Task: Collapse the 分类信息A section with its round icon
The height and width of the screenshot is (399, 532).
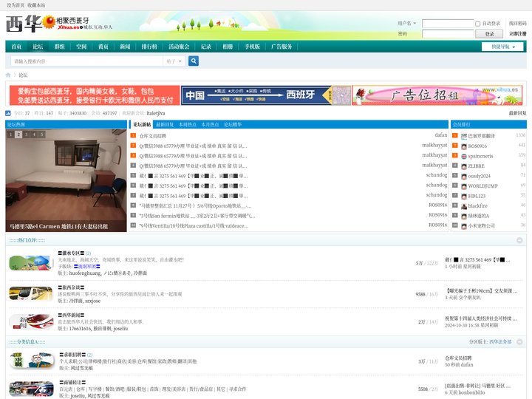Action: coord(519,341)
